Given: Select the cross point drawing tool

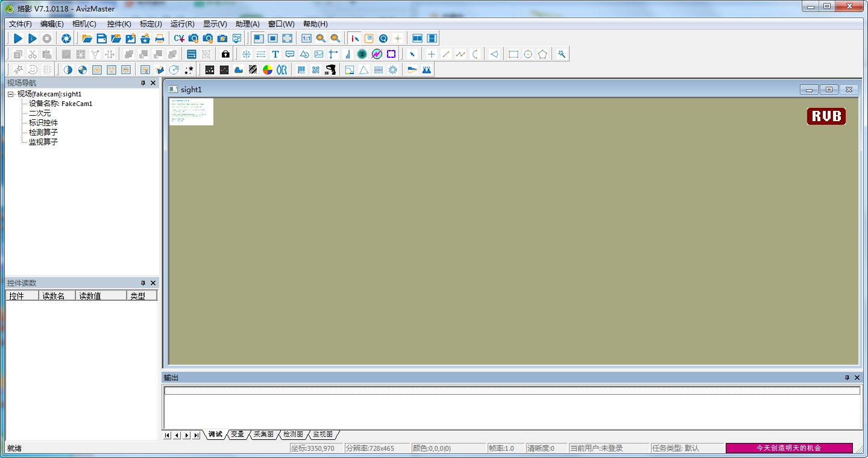Looking at the screenshot, I should [x=432, y=54].
